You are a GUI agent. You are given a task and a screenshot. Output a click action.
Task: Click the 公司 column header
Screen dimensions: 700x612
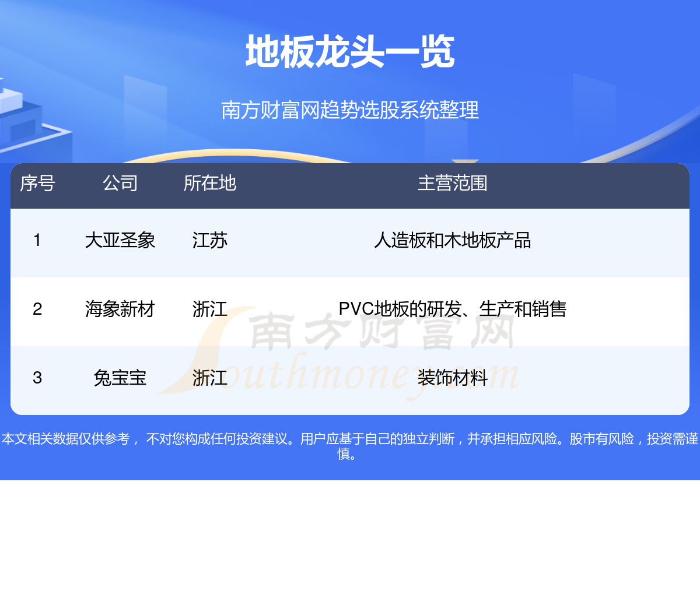tap(120, 183)
